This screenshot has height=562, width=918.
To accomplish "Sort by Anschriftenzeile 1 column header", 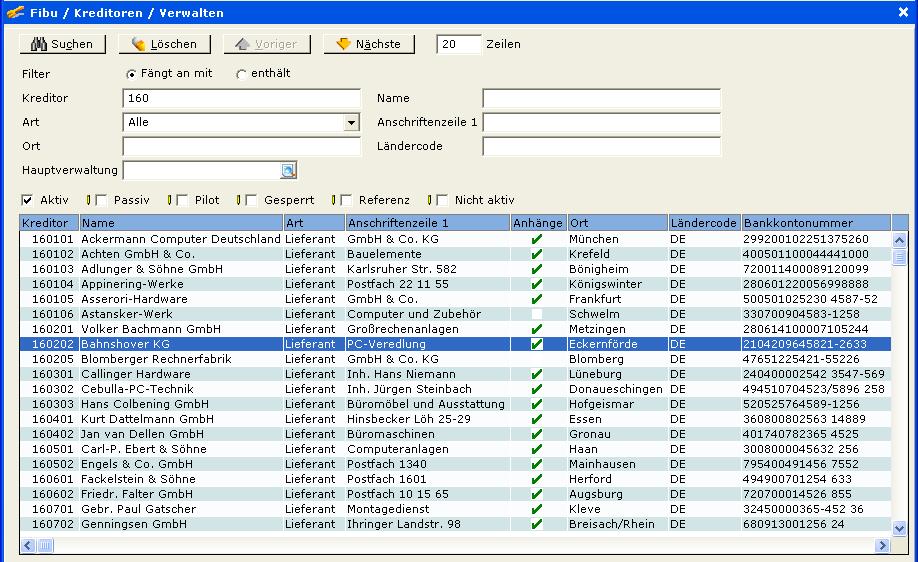I will 427,223.
